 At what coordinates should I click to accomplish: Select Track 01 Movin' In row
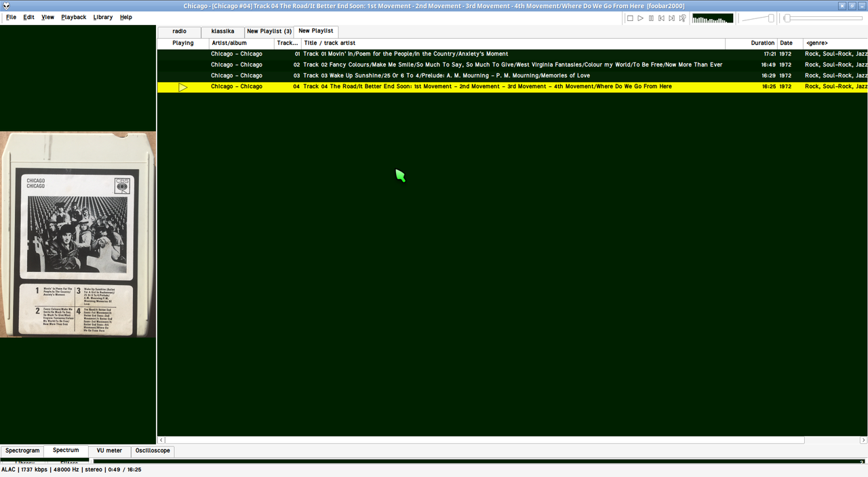[x=513, y=54]
